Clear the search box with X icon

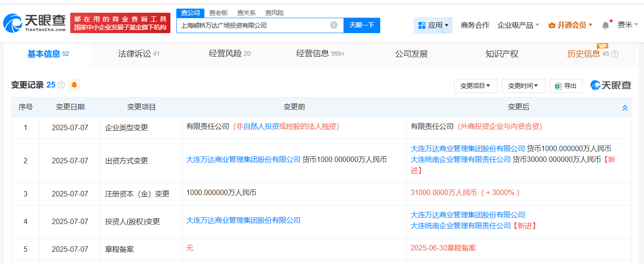tap(334, 25)
